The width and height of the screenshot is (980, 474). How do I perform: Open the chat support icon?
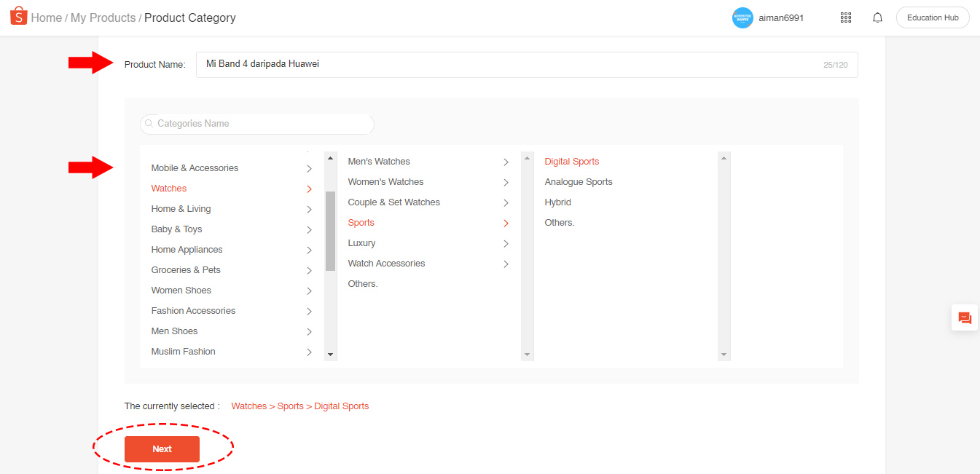point(965,318)
